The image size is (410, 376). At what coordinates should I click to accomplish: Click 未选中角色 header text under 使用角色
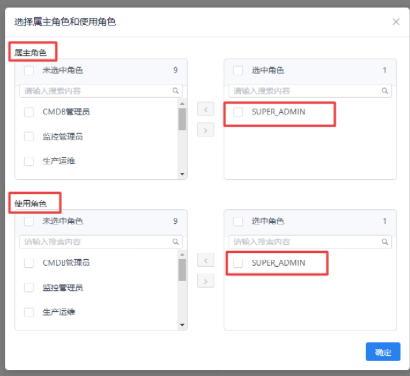click(x=63, y=221)
